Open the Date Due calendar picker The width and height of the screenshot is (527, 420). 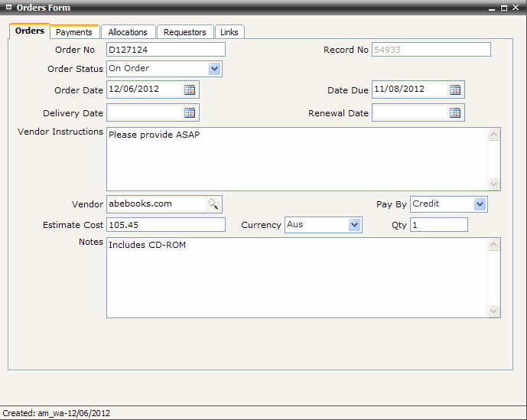coord(455,90)
